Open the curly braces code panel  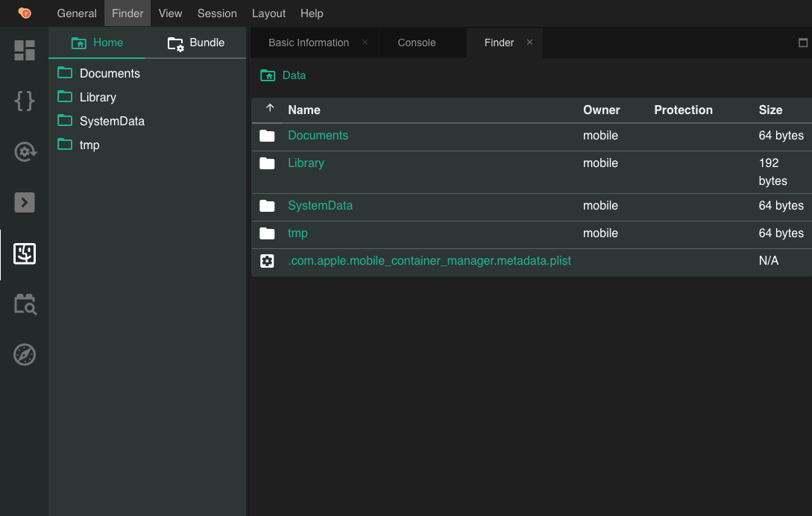(x=25, y=101)
